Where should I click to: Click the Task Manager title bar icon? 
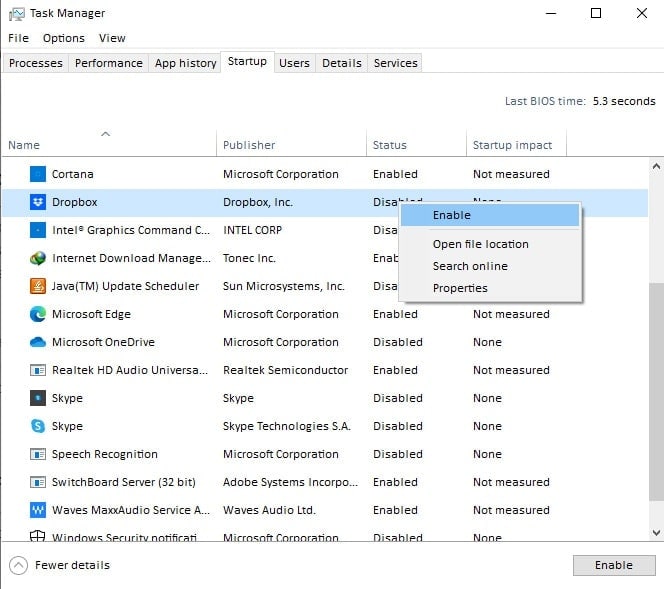[17, 14]
